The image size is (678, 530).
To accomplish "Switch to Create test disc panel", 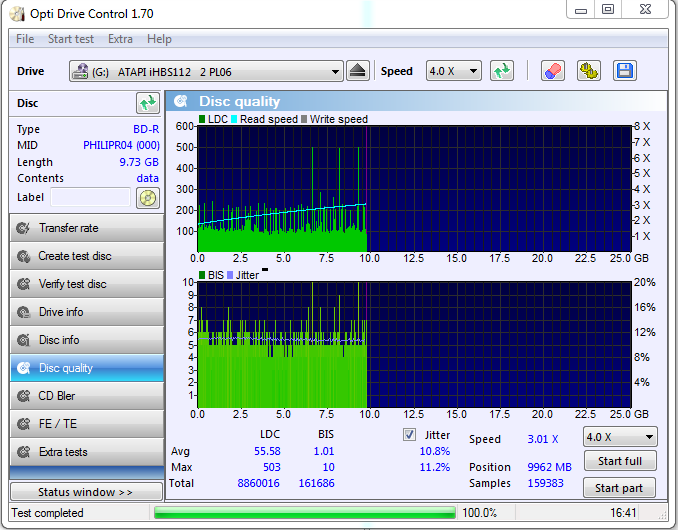I will point(86,256).
